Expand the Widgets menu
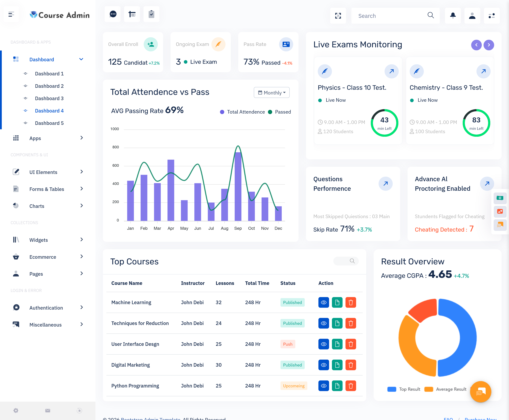Image resolution: width=509 pixels, height=420 pixels. [x=48, y=240]
